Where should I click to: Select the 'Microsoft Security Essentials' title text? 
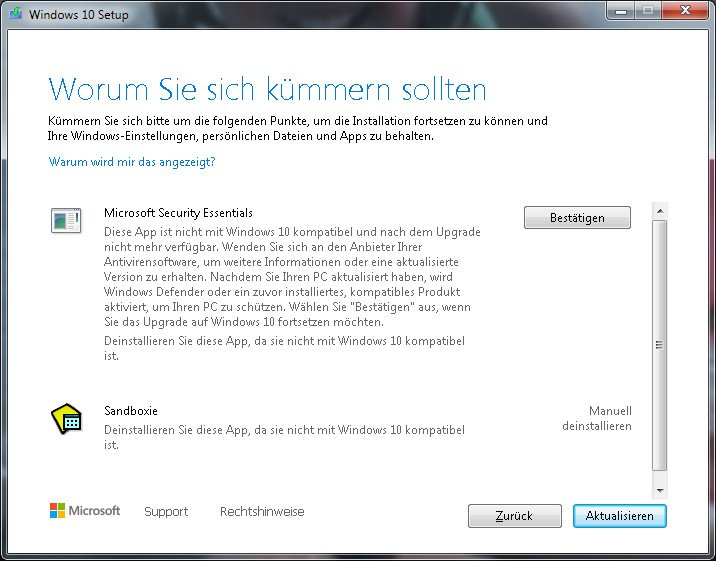coord(179,213)
